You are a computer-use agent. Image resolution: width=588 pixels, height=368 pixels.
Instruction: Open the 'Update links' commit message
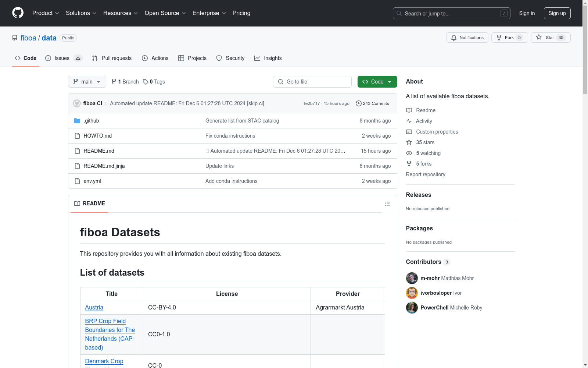(x=220, y=166)
